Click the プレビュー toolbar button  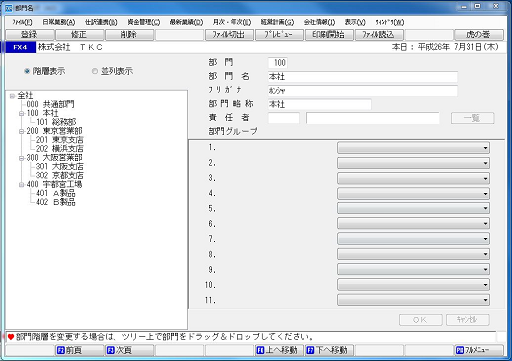point(279,35)
